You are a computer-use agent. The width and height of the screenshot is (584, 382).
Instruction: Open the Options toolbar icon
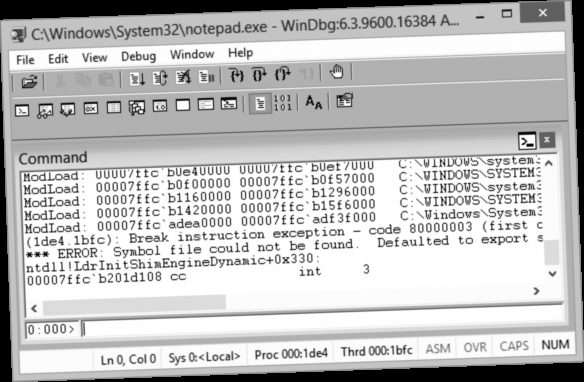pos(345,101)
